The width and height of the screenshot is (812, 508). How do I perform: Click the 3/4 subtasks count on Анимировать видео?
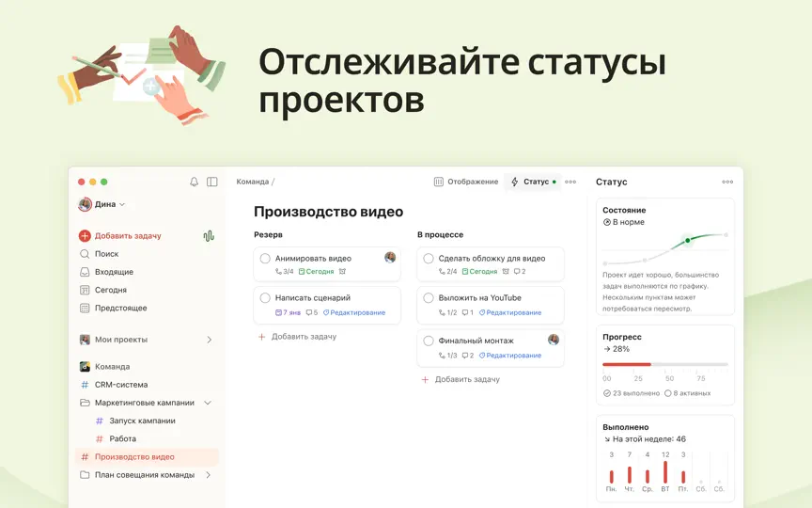[285, 272]
